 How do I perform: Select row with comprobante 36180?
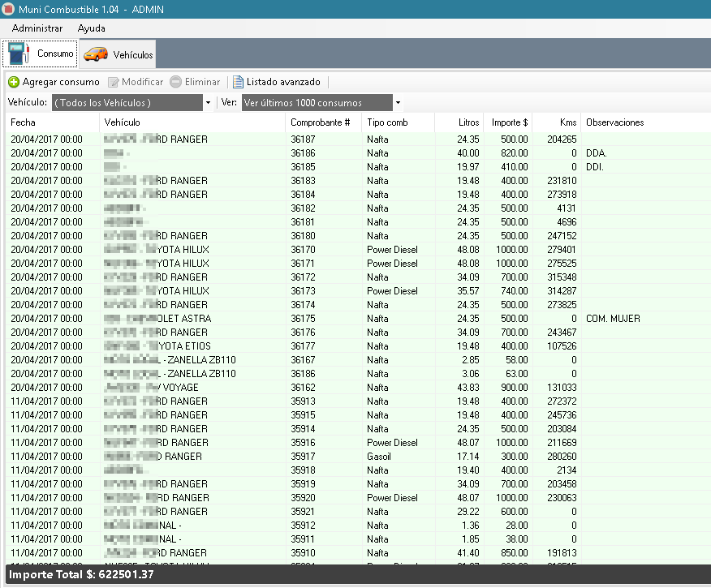[x=358, y=235]
